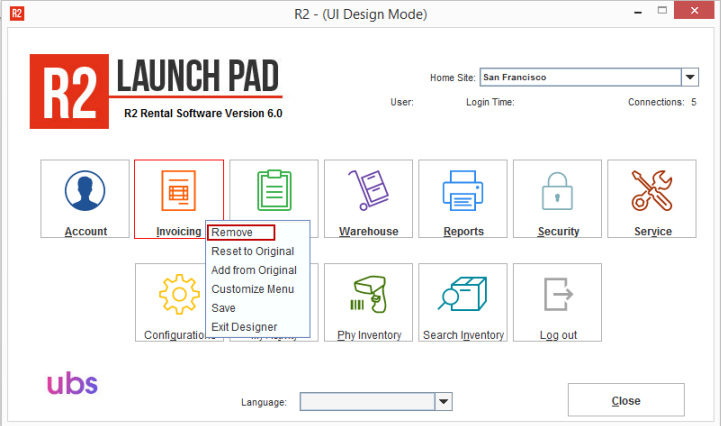721x426 pixels.
Task: Open the Warehouse hand-truck tile
Action: point(368,199)
